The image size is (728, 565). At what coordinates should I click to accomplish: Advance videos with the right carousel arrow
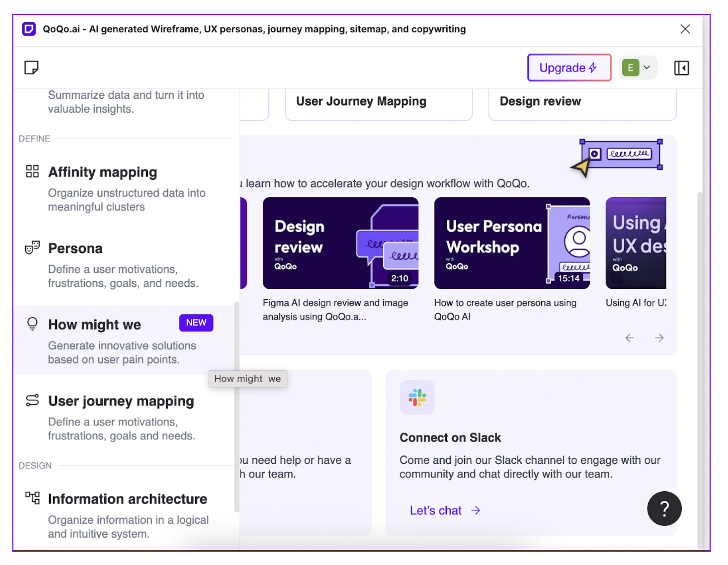pos(659,338)
